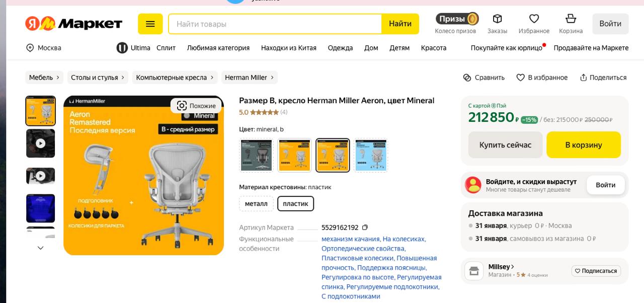Screen dimensions: 644x303
Task: Go to Компьютерные кресла breadcrumb
Action: coord(172,78)
